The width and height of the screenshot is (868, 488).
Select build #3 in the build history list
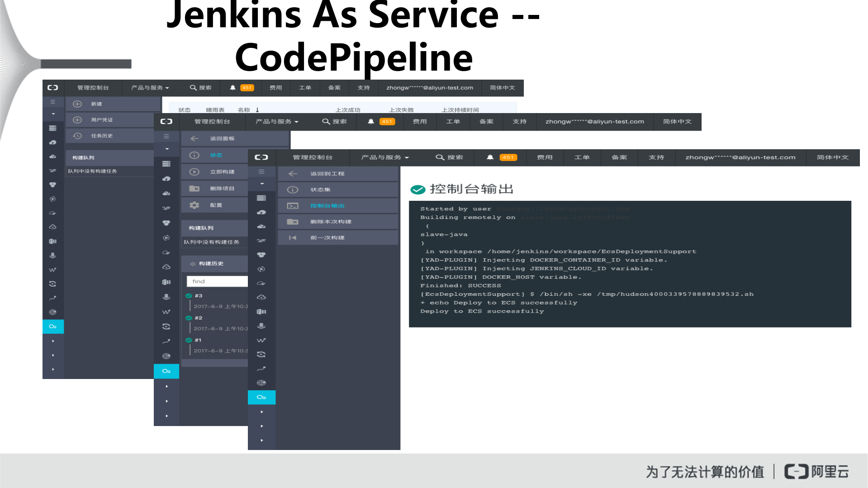[x=198, y=296]
